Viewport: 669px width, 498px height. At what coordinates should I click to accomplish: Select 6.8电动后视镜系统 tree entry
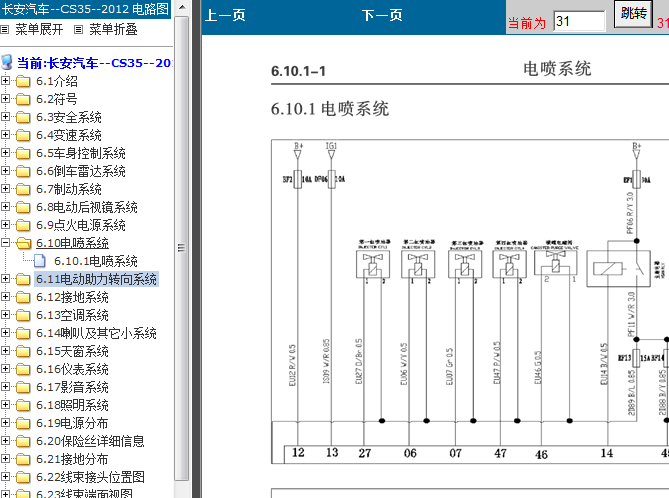(87, 207)
